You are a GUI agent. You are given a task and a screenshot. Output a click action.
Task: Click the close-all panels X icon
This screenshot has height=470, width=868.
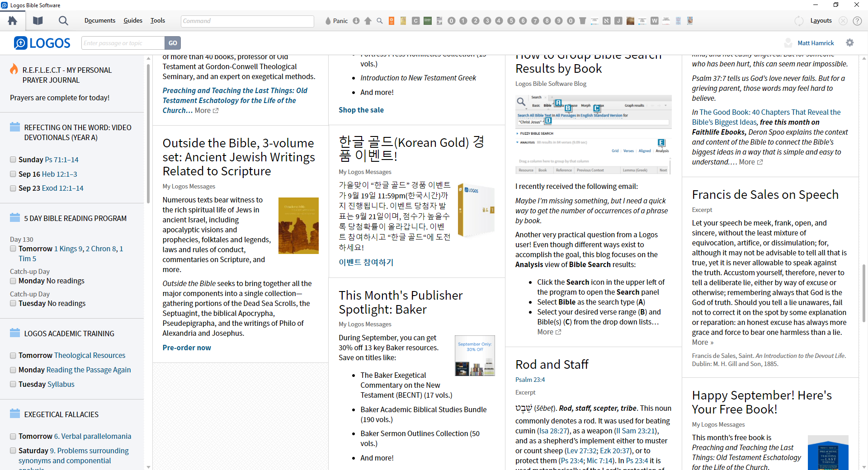pos(843,21)
